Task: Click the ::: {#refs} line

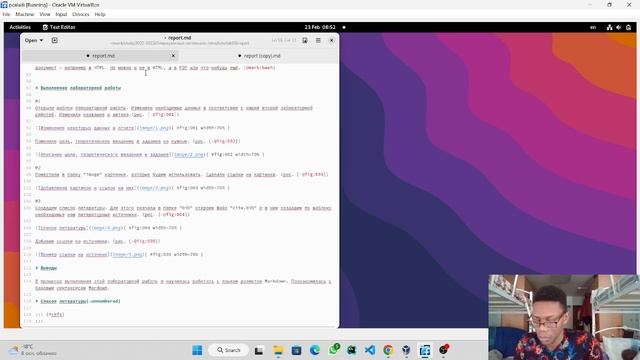Action: click(x=50, y=315)
